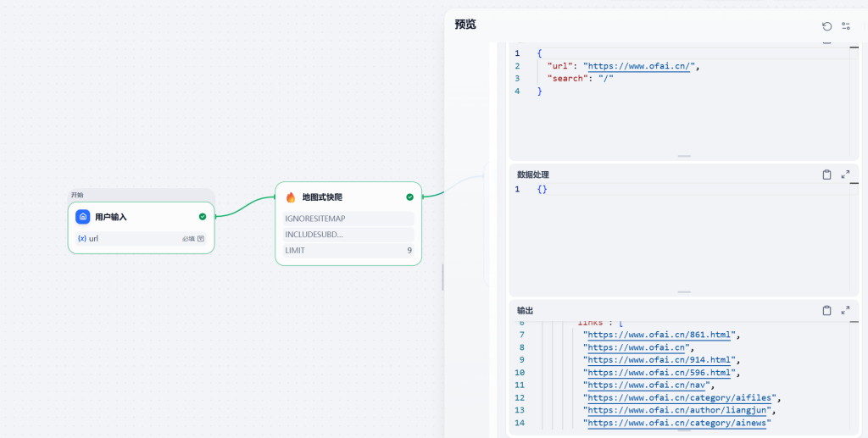This screenshot has width=868, height=438.
Task: Click the refresh icon in 预览 header
Action: click(x=826, y=26)
